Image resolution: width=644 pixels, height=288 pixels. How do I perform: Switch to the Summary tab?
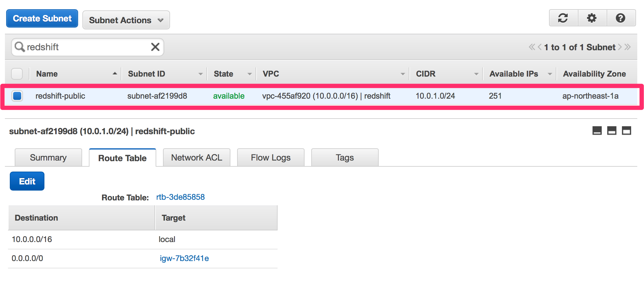48,157
